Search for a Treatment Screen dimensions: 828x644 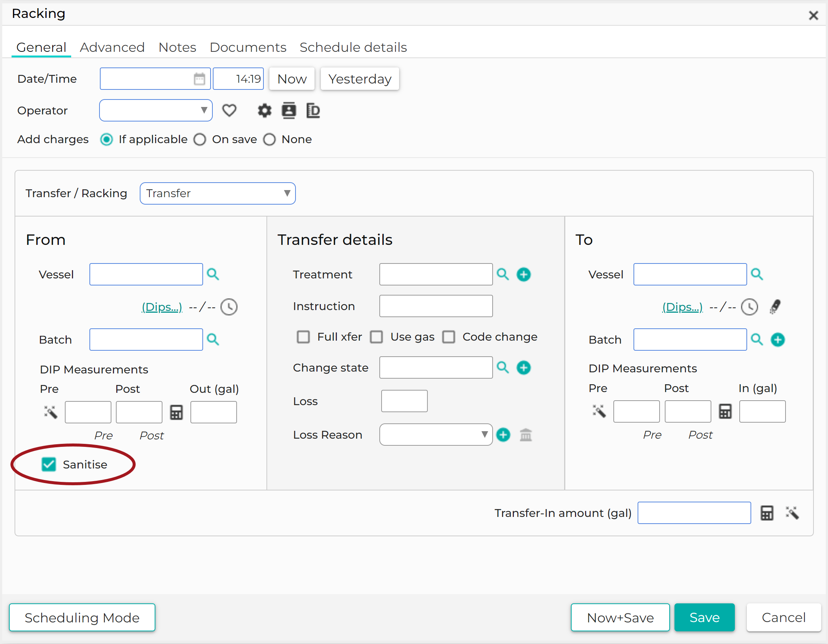[503, 274]
